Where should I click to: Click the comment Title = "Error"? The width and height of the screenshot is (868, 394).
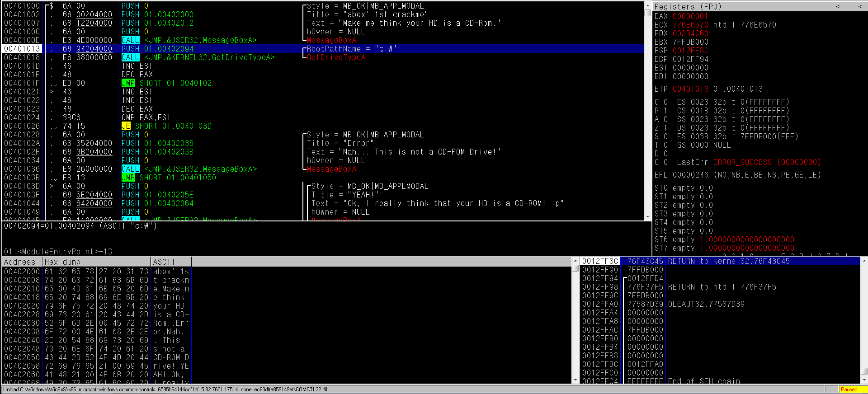340,143
